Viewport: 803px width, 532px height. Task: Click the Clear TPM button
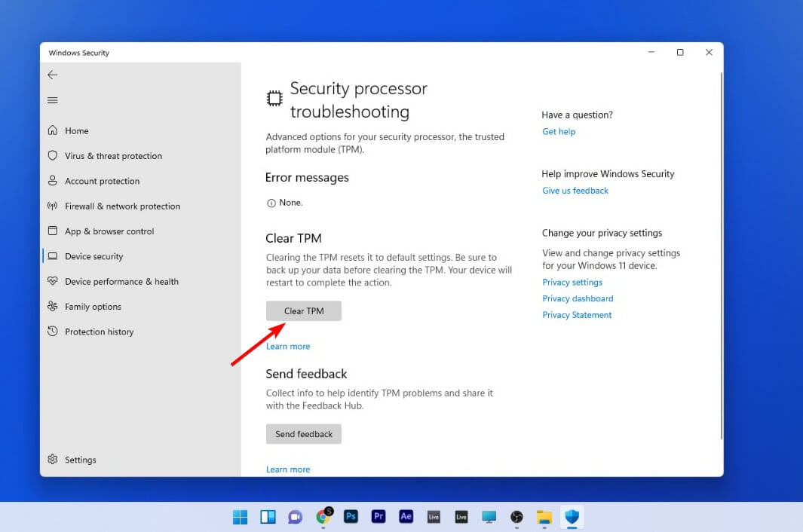click(x=303, y=310)
